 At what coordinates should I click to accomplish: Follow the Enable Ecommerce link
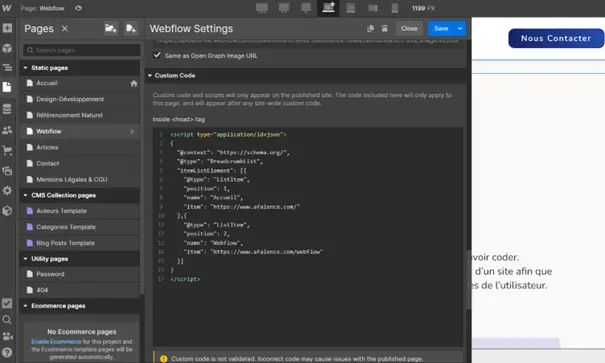coord(56,342)
